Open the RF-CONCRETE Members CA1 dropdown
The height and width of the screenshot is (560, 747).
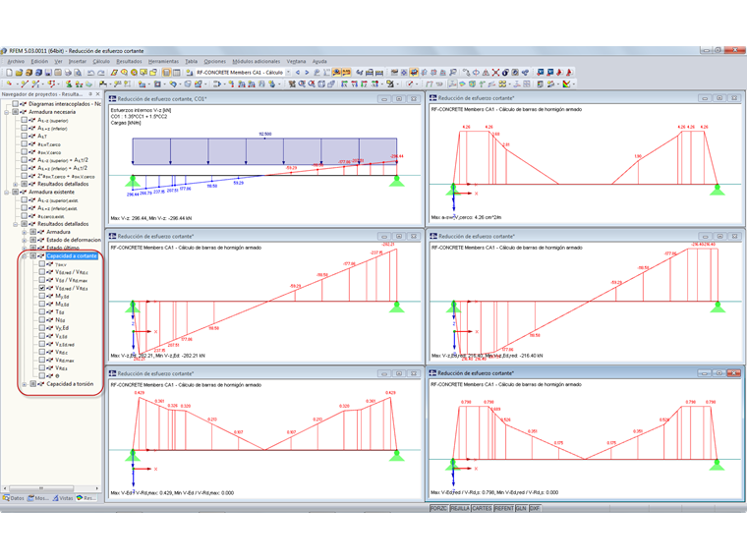coord(288,73)
